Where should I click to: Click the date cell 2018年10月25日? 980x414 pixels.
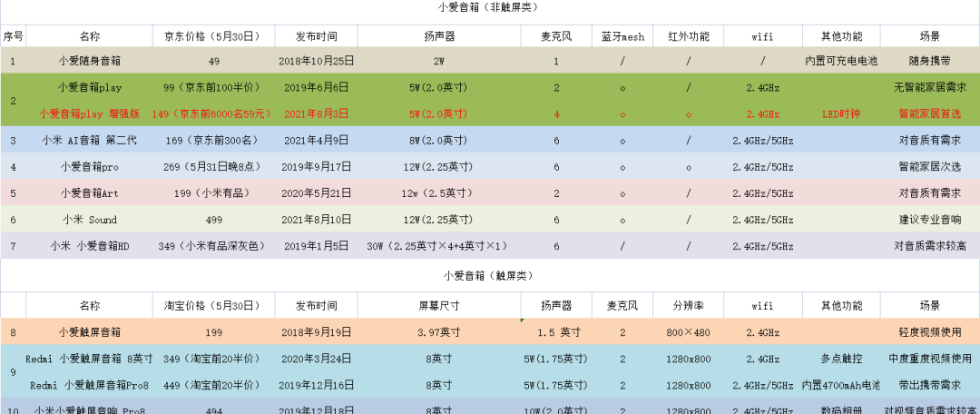pyautogui.click(x=317, y=62)
